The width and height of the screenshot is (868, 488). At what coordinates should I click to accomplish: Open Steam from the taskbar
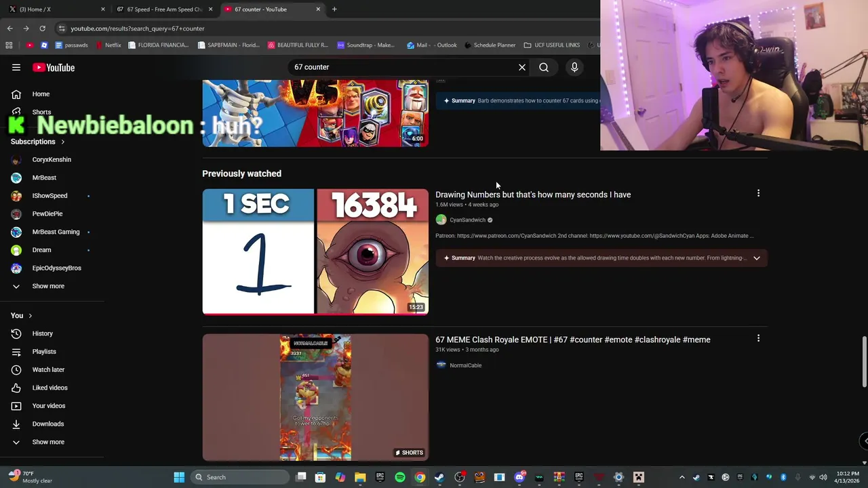[x=439, y=477]
